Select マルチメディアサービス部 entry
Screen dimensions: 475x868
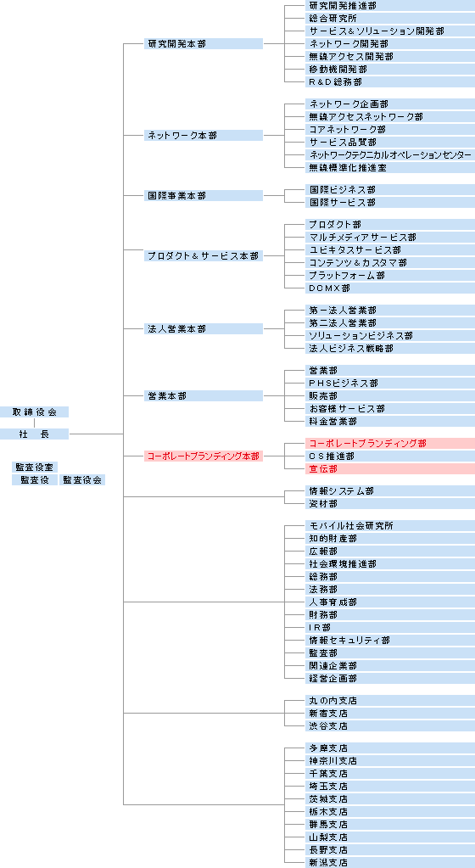[390, 238]
